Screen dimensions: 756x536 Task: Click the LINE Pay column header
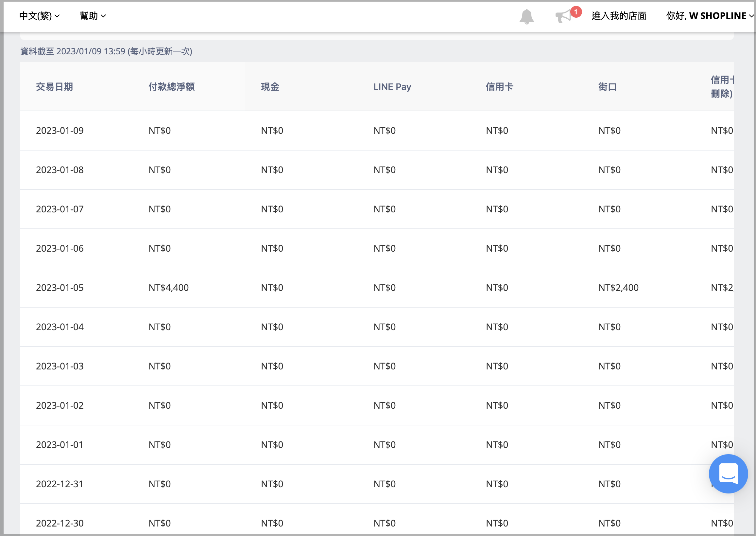(x=392, y=87)
